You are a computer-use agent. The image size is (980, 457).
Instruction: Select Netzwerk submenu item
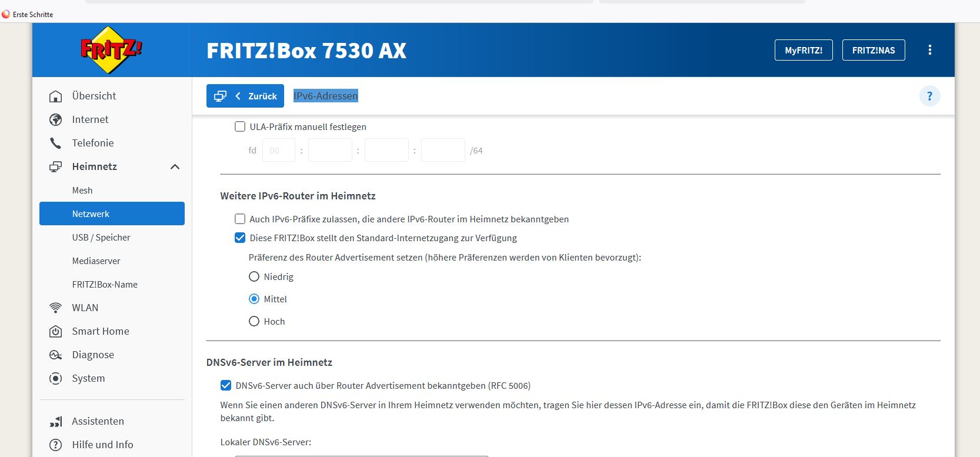[x=112, y=214]
